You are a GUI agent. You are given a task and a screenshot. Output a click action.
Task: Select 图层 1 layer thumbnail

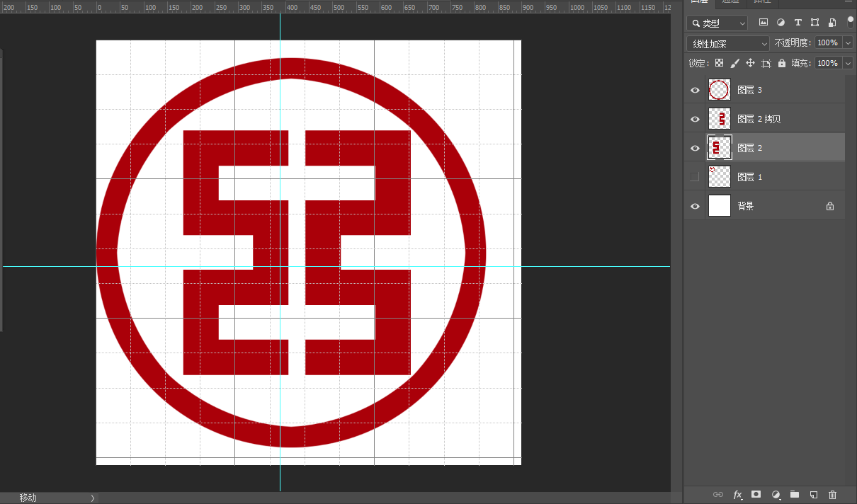[x=720, y=177]
